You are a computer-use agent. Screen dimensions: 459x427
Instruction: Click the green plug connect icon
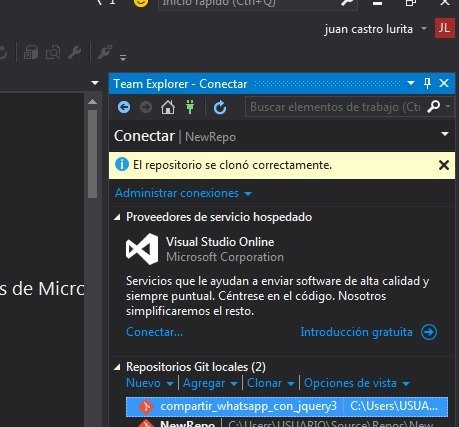(190, 107)
